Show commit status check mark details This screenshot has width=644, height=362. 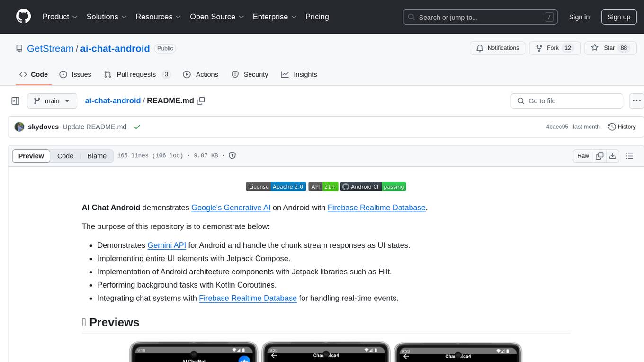pos(137,127)
